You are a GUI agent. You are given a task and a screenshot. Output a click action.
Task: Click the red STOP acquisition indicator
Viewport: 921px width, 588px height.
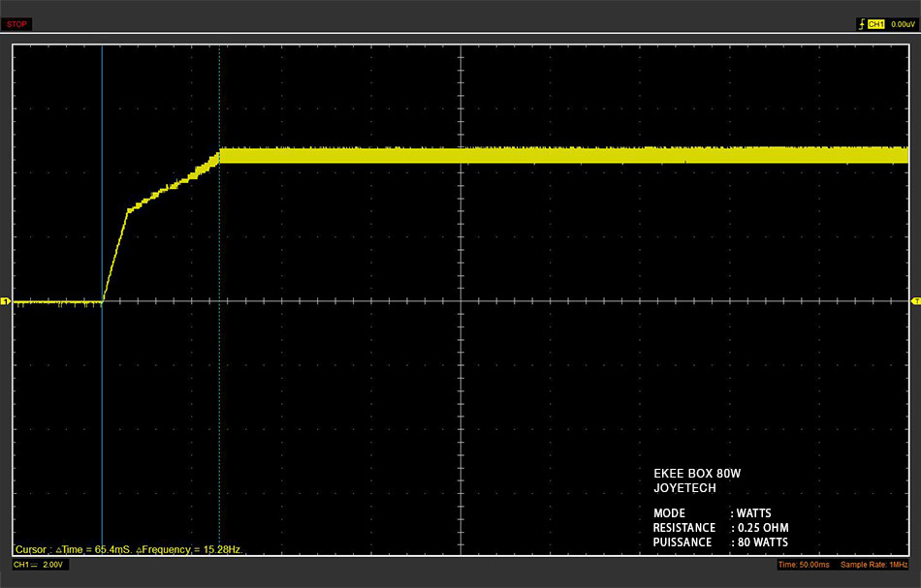16,24
